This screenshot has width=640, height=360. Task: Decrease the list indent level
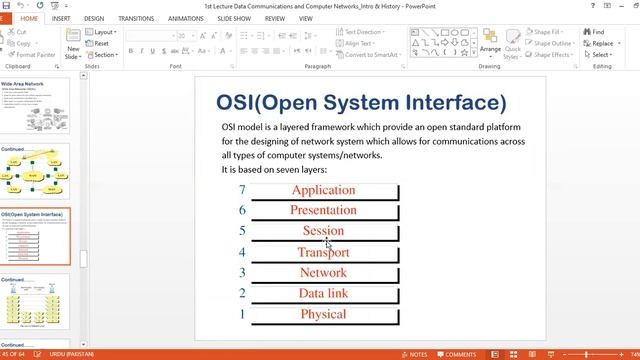click(282, 36)
